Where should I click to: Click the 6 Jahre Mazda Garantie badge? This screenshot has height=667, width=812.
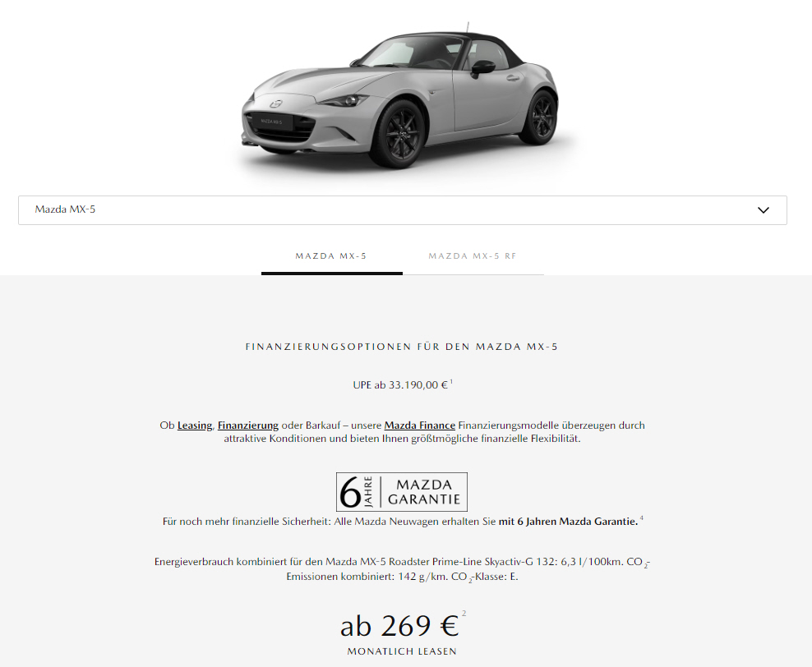[x=402, y=492]
